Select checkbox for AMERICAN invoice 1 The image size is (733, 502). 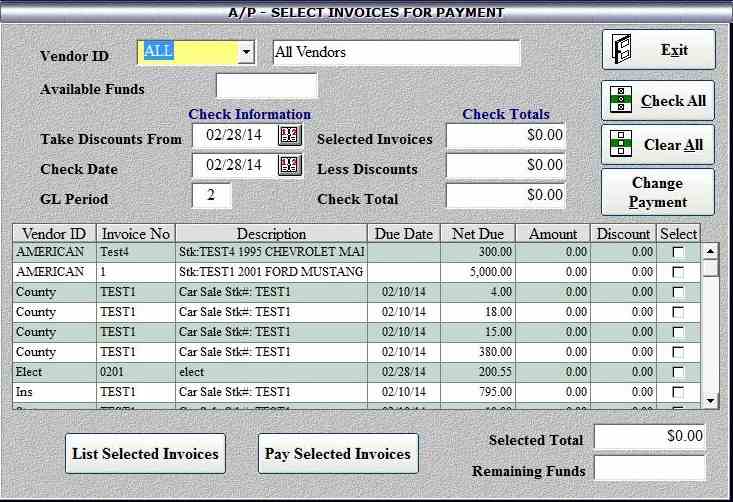[x=678, y=272]
